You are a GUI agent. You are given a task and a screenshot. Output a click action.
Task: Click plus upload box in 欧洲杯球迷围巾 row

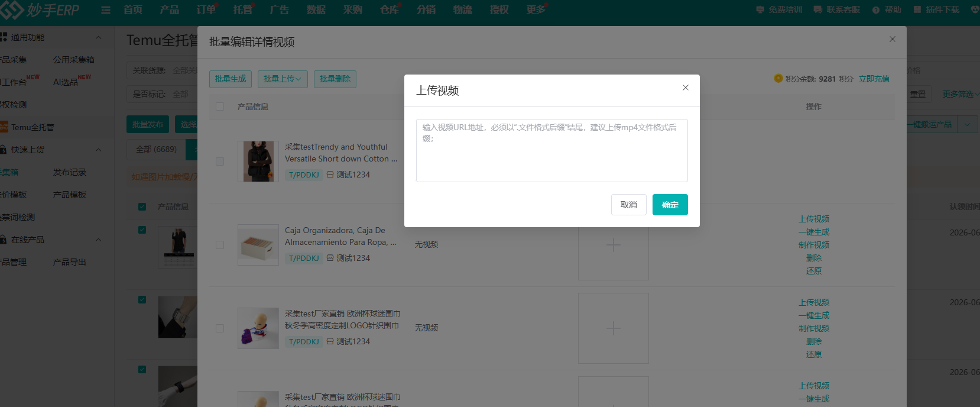[x=614, y=328]
